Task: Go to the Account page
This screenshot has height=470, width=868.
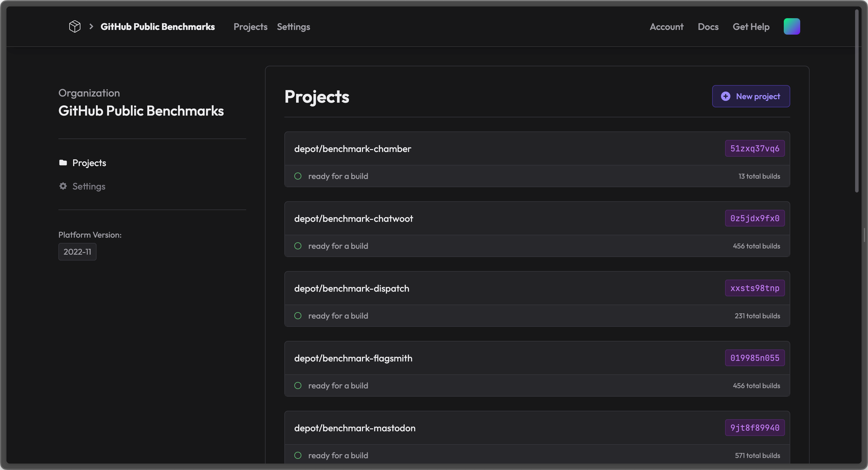Action: pos(666,27)
